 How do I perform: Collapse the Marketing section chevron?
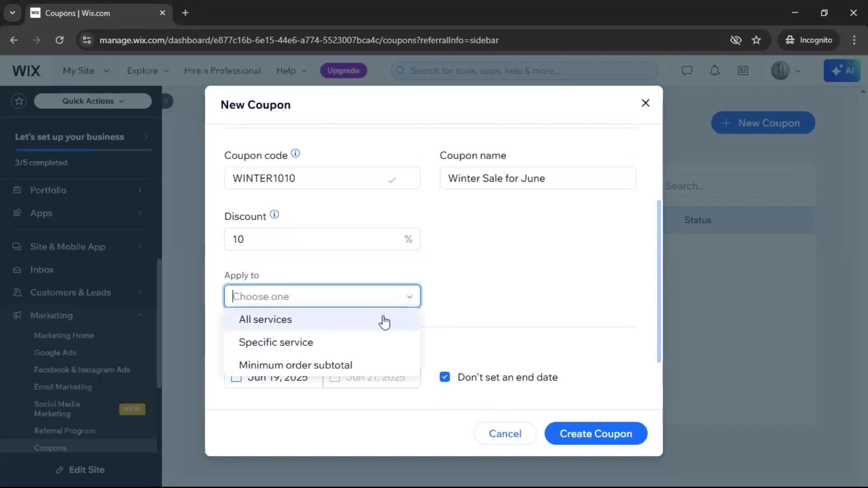[140, 315]
